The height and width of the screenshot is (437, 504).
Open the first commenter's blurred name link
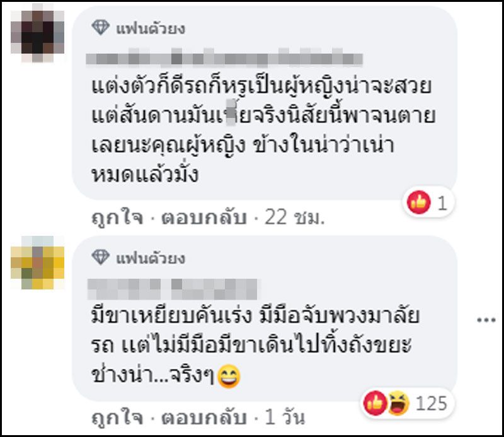pyautogui.click(x=225, y=57)
